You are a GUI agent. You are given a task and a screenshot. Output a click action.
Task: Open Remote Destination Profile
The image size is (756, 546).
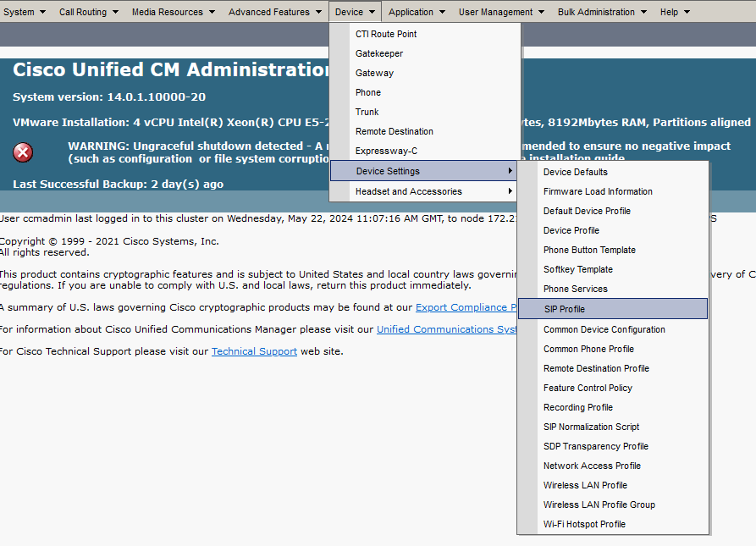(x=613, y=369)
